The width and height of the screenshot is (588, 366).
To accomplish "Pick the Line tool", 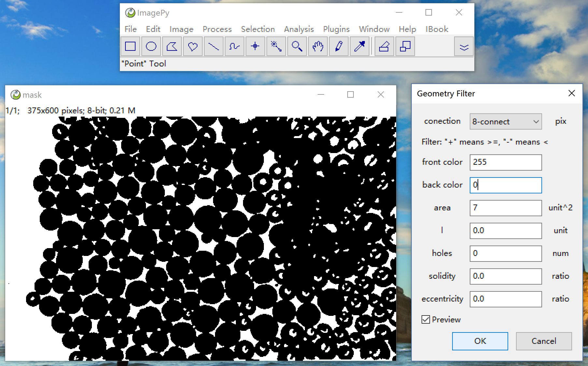I will click(213, 47).
